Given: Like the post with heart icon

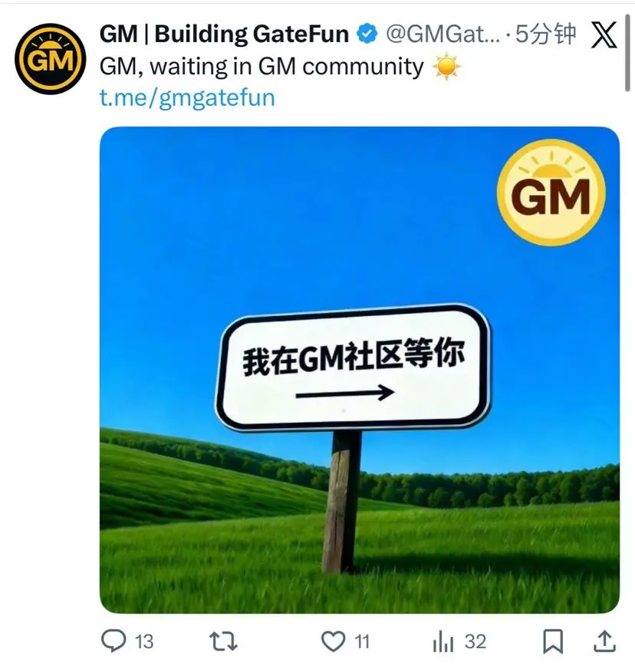Looking at the screenshot, I should point(333,641).
